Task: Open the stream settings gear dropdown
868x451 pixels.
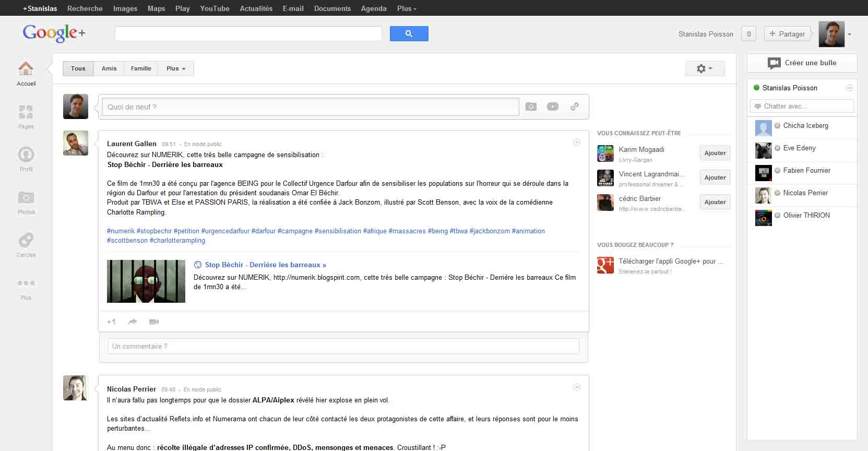Action: click(705, 68)
